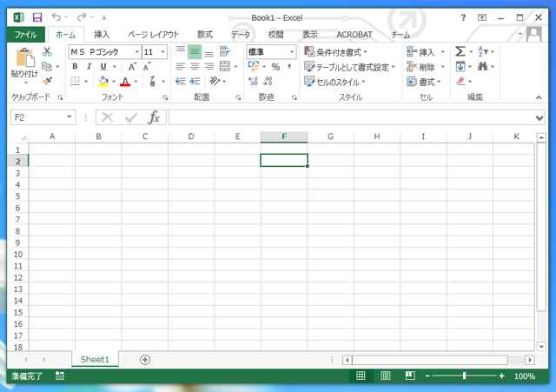Viewport: 556px width, 392px height.
Task: Open the Name Box dropdown arrow
Action: point(69,117)
